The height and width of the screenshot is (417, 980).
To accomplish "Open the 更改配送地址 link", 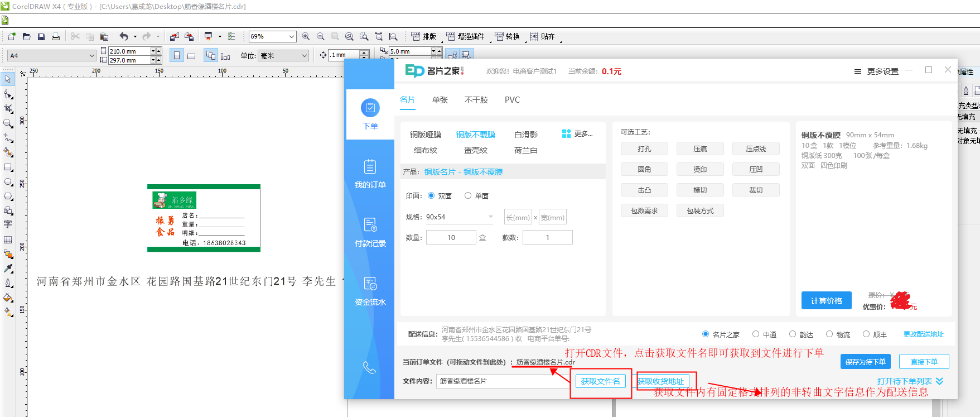I will pos(924,334).
